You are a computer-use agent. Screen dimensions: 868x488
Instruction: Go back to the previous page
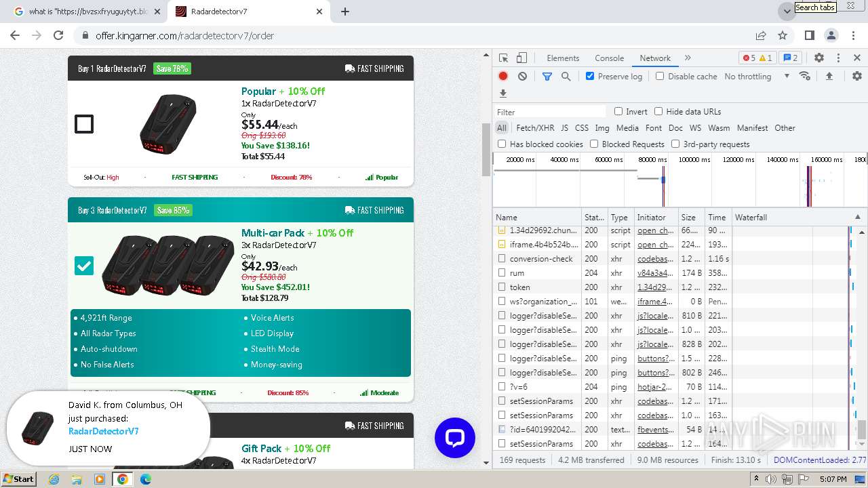[15, 35]
